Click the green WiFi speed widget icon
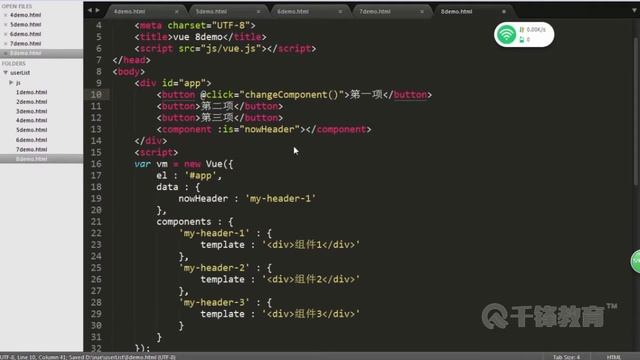The image size is (640, 360). tap(506, 34)
